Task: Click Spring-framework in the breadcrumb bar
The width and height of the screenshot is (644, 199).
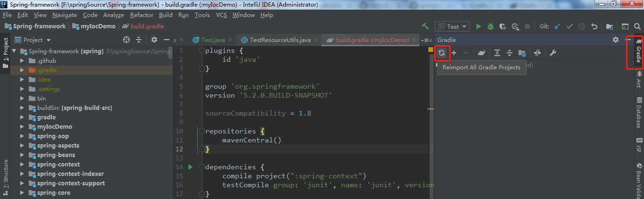Action: point(35,26)
